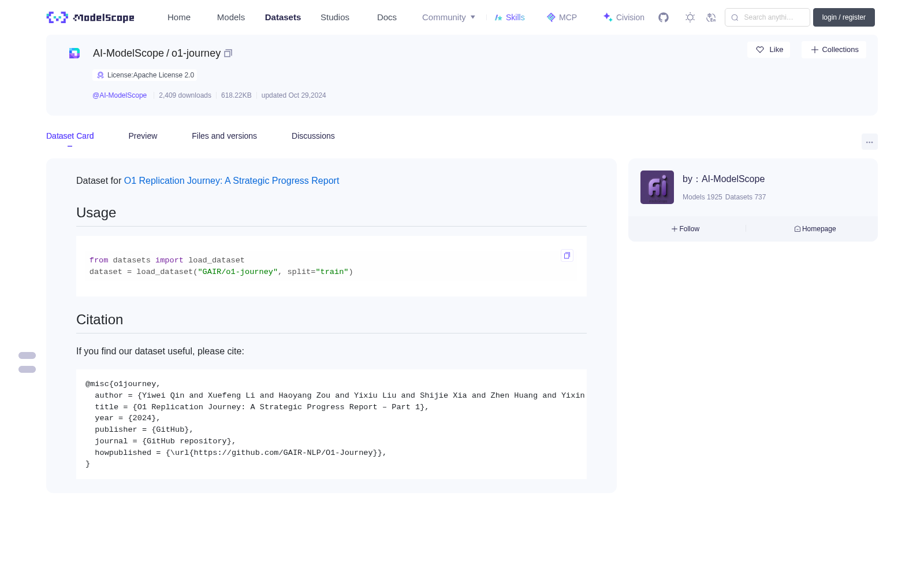Click the "Datasets 737" count

(x=746, y=197)
